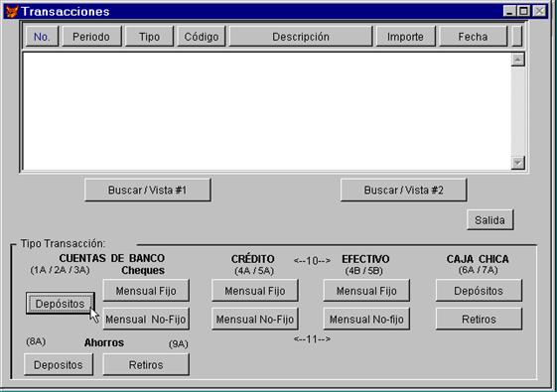This screenshot has height=392, width=557.
Task: Click the Salida button to exit
Action: coord(489,220)
